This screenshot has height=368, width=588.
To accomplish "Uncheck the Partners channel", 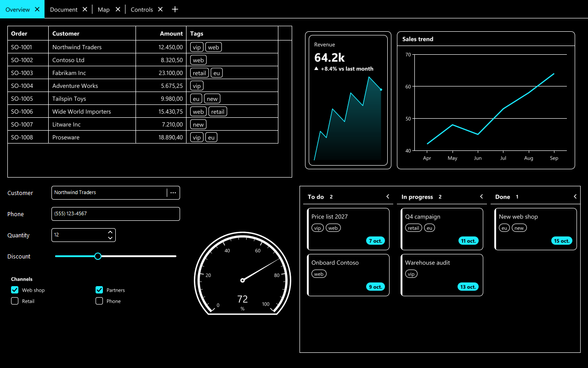I will coord(99,290).
